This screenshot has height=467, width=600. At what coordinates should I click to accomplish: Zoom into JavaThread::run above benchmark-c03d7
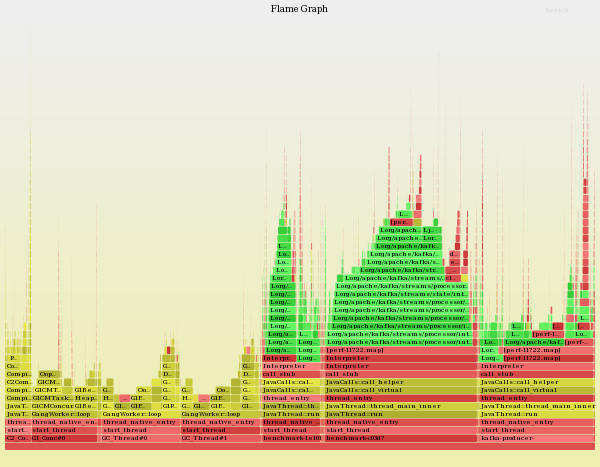pyautogui.click(x=400, y=414)
